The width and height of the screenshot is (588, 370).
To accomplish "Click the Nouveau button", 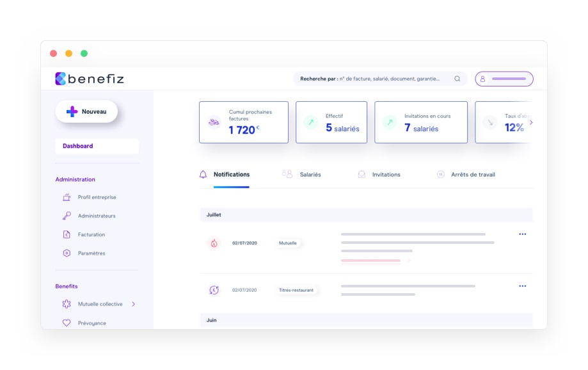I will 86,111.
